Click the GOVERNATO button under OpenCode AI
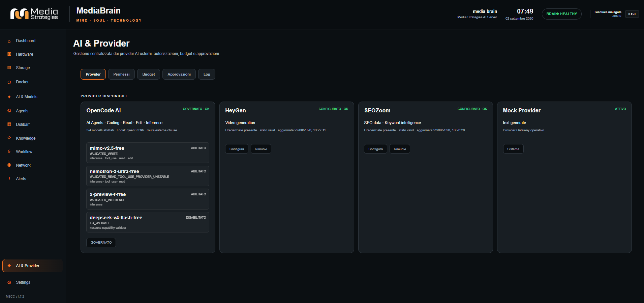The image size is (644, 303). [x=101, y=243]
